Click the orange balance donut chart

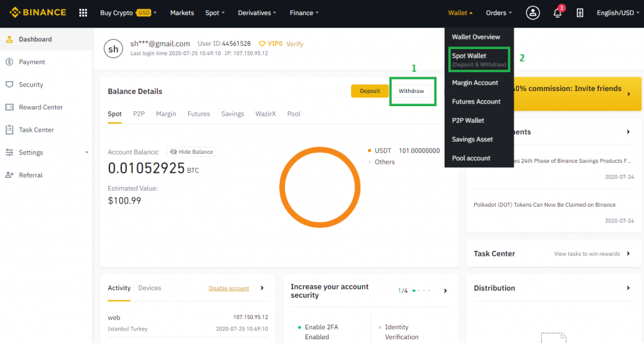tap(319, 187)
